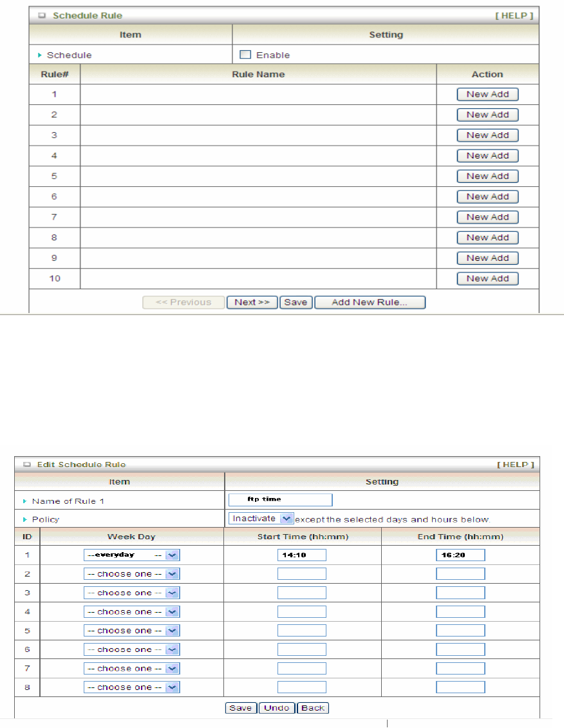Click end time field for ID 6
564x728 pixels.
(x=460, y=649)
